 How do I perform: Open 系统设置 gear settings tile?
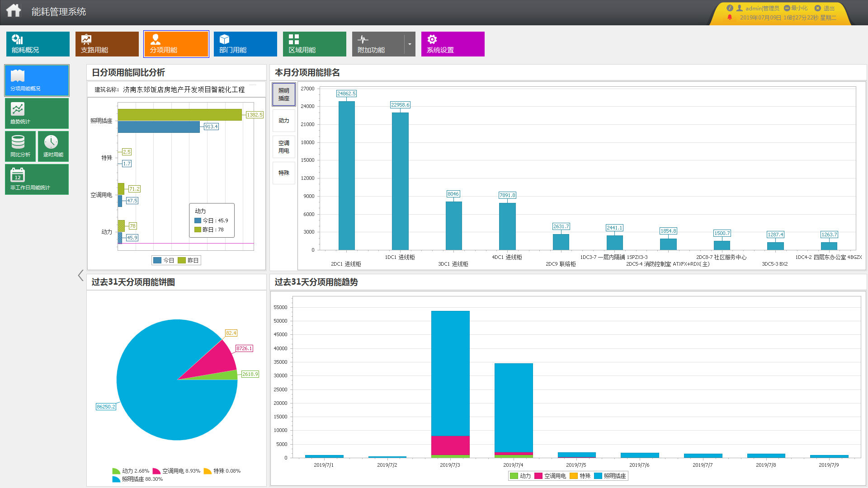(x=453, y=44)
